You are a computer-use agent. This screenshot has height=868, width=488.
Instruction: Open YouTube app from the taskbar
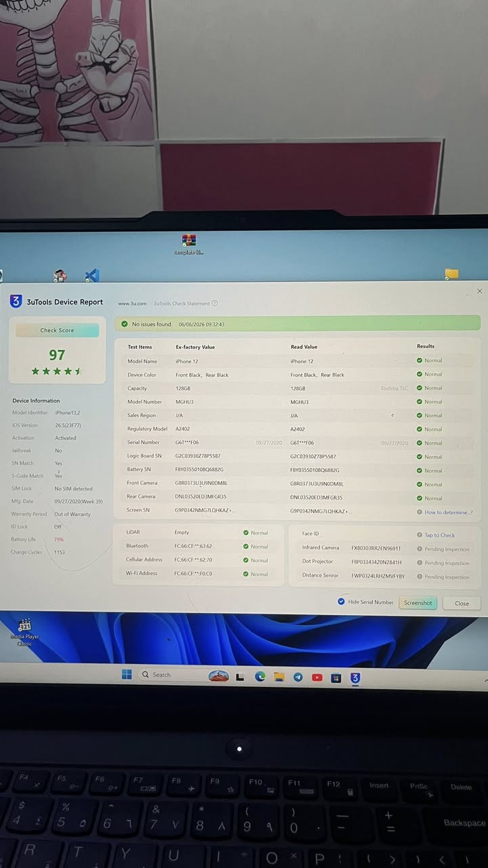click(x=317, y=677)
